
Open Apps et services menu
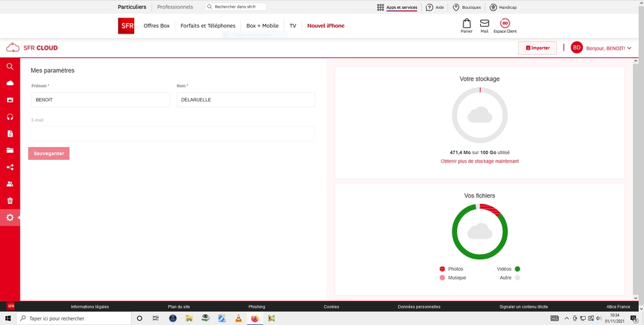click(397, 8)
